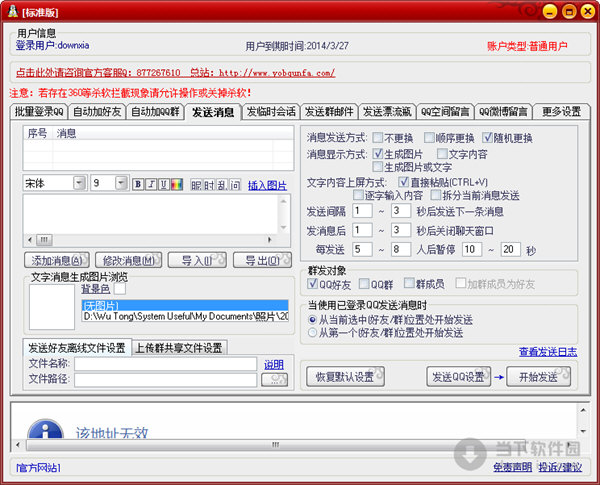Click the 插入图片 link
Viewport: 600px width, 485px height.
click(x=267, y=186)
